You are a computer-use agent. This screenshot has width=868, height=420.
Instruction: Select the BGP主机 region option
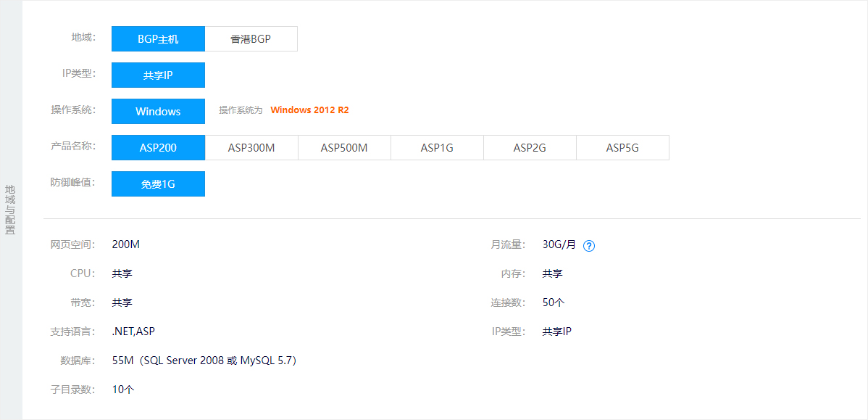click(159, 38)
